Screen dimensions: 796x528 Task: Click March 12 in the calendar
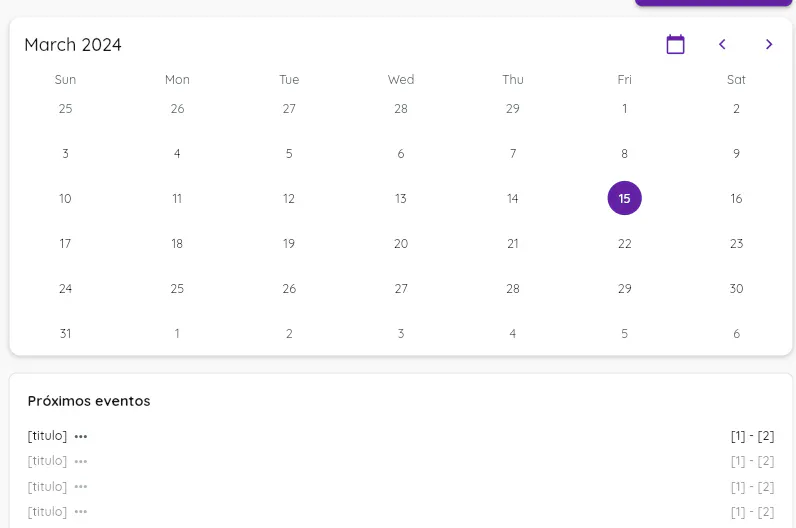tap(289, 198)
